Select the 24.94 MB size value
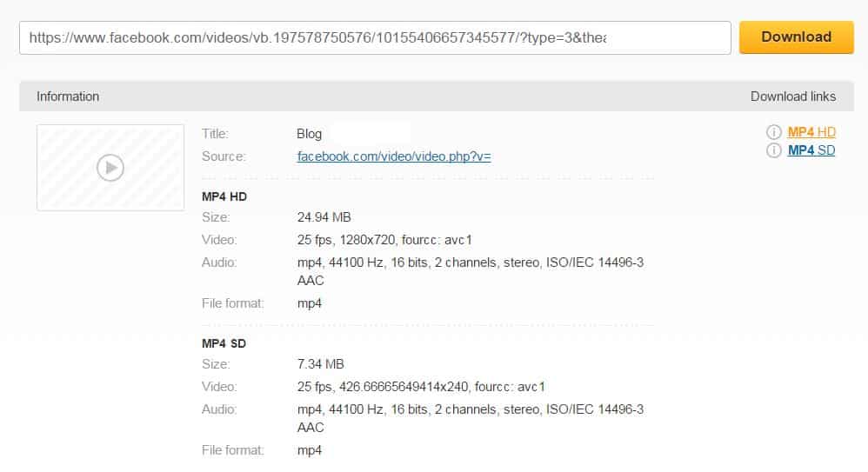868x472 pixels. pyautogui.click(x=324, y=217)
